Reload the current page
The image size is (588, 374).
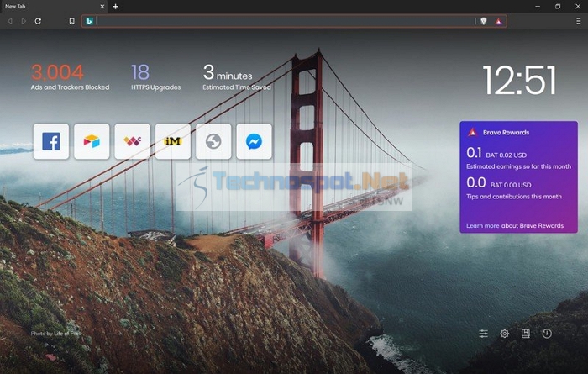pyautogui.click(x=38, y=21)
